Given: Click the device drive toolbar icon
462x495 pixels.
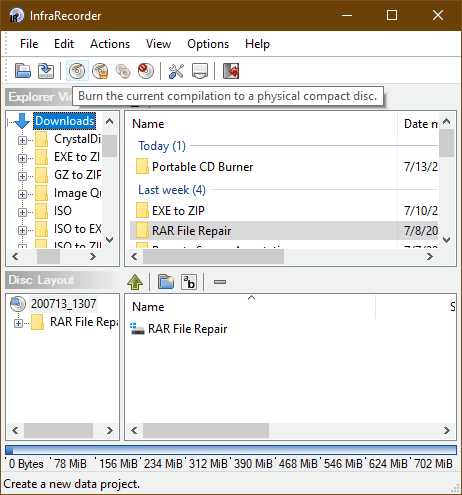Looking at the screenshot, I should 200,71.
